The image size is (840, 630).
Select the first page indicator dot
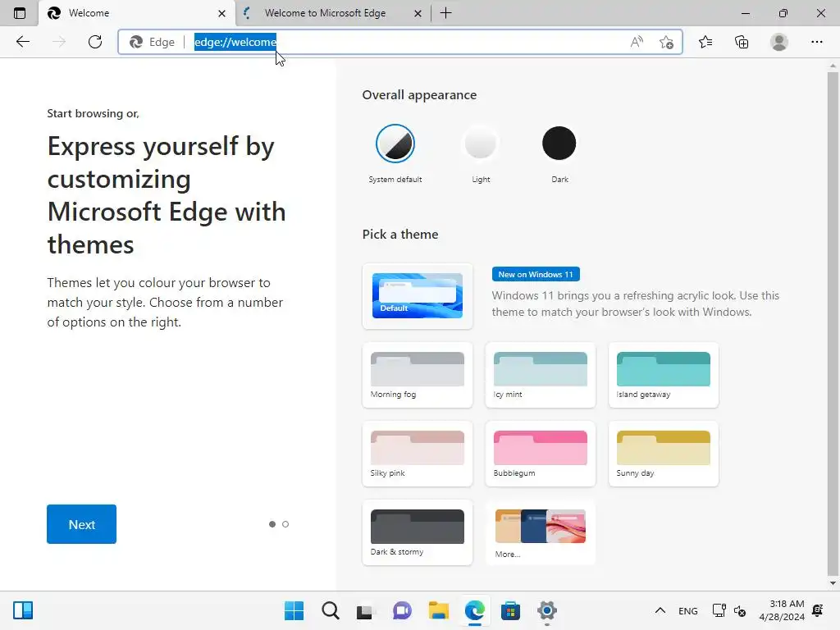tap(272, 524)
